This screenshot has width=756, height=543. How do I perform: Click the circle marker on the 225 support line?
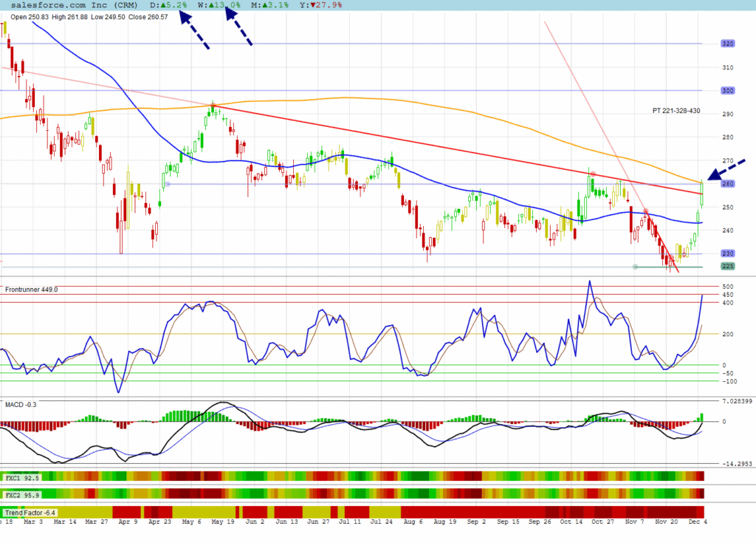coord(635,267)
